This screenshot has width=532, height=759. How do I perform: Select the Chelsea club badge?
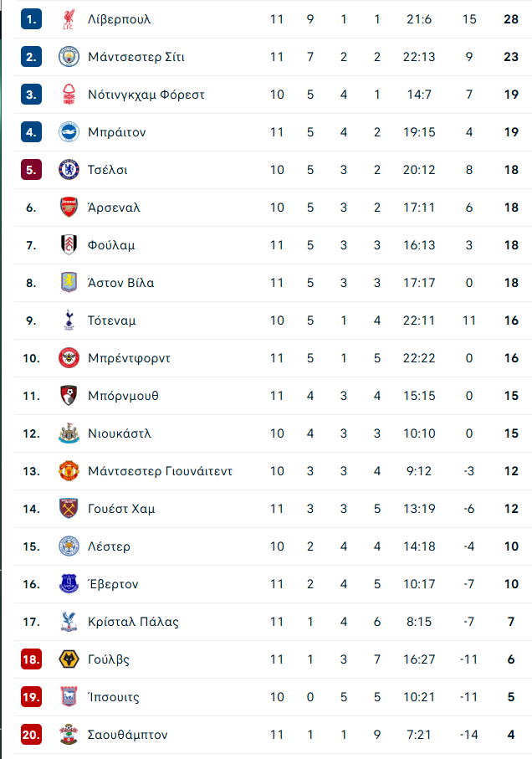(x=69, y=170)
